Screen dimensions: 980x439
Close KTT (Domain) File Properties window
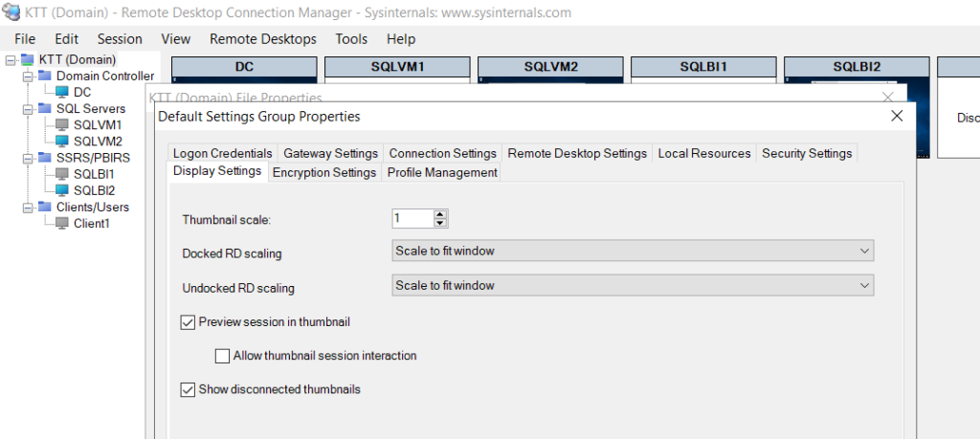pyautogui.click(x=887, y=97)
